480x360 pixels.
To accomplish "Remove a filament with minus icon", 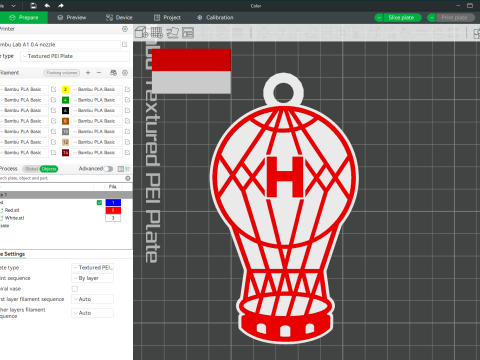I will coord(99,73).
